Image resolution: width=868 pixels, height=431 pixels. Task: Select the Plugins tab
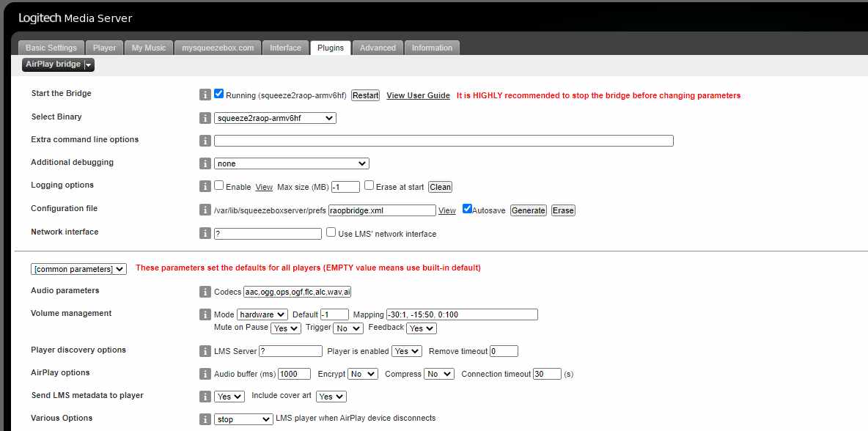pos(331,48)
